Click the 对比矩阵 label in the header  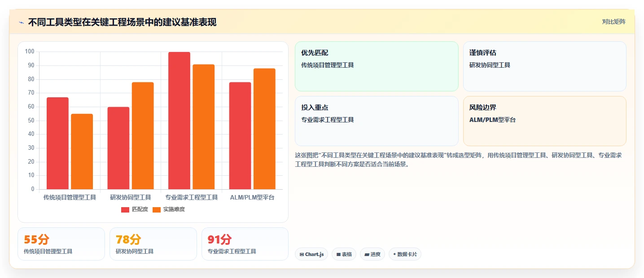[613, 22]
